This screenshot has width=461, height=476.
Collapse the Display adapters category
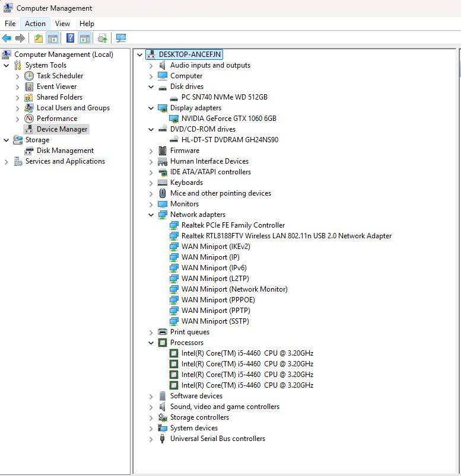coord(151,108)
